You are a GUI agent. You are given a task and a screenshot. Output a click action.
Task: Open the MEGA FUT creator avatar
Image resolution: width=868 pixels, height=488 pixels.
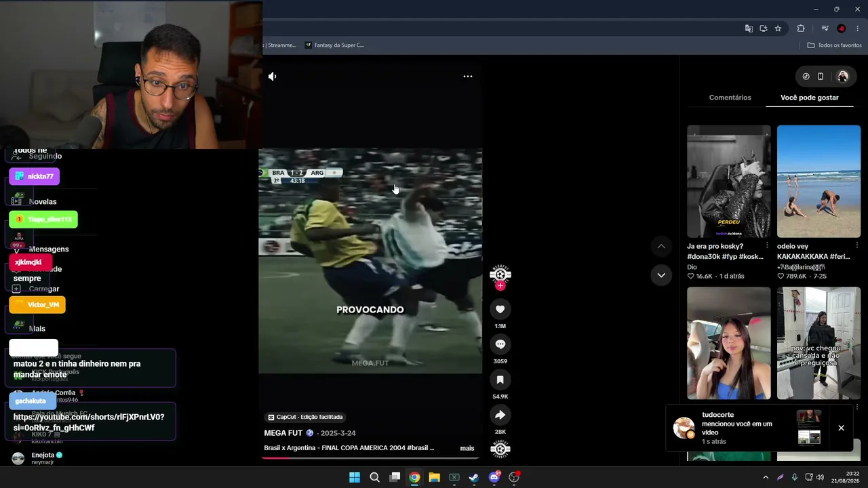[x=500, y=274]
